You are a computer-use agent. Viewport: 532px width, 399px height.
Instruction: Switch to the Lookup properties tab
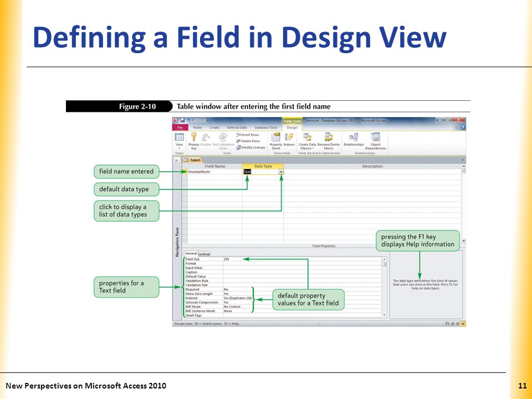[204, 254]
